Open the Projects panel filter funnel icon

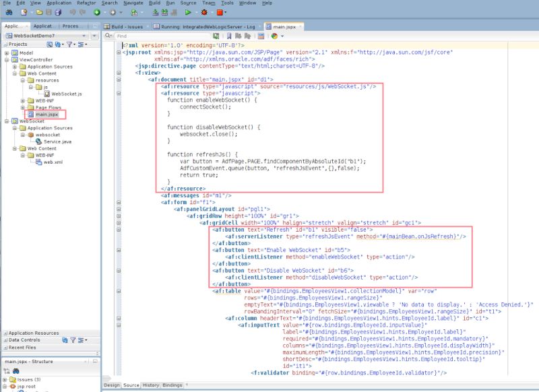[69, 44]
